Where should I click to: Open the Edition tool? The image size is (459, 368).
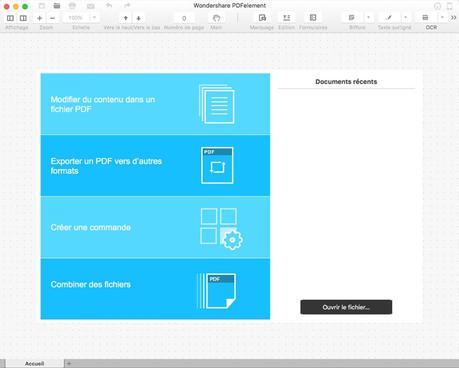(286, 18)
